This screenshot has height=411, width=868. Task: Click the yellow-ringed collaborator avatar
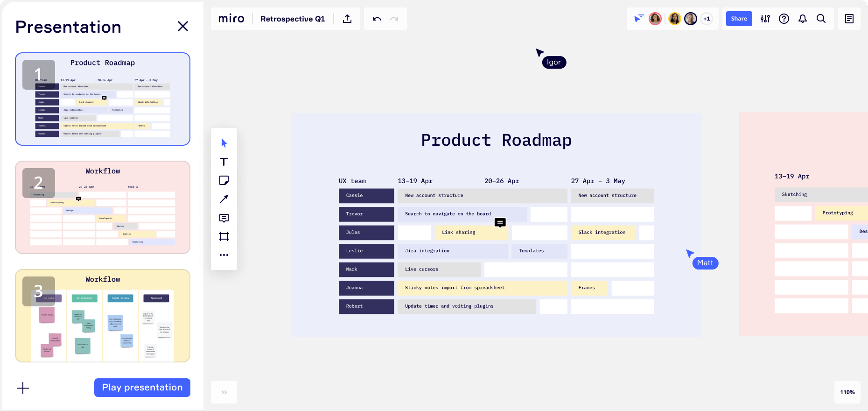click(x=675, y=19)
